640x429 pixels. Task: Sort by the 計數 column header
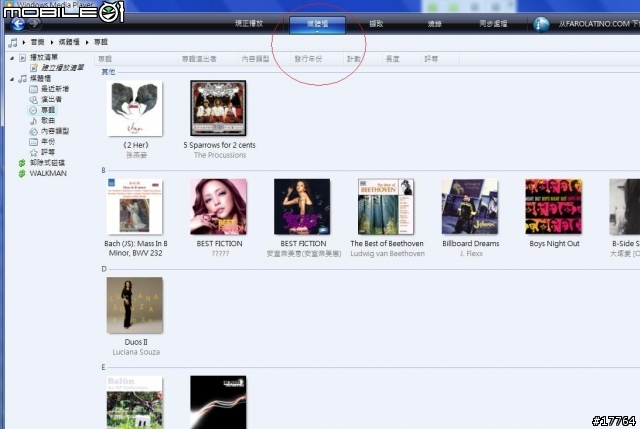point(362,59)
